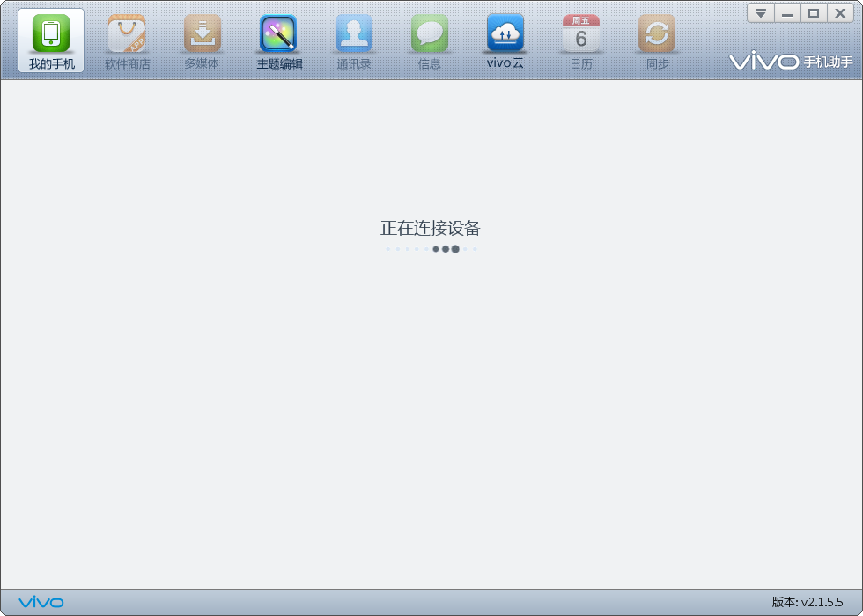Open the 日历 calendar section
The width and height of the screenshot is (863, 616).
(x=581, y=42)
